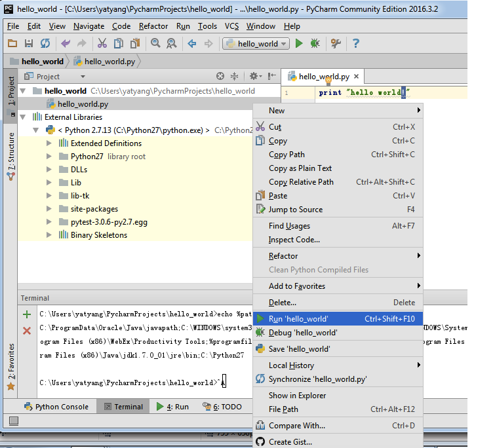
Task: Toggle 1: Project side tool button
Action: [x=11, y=95]
